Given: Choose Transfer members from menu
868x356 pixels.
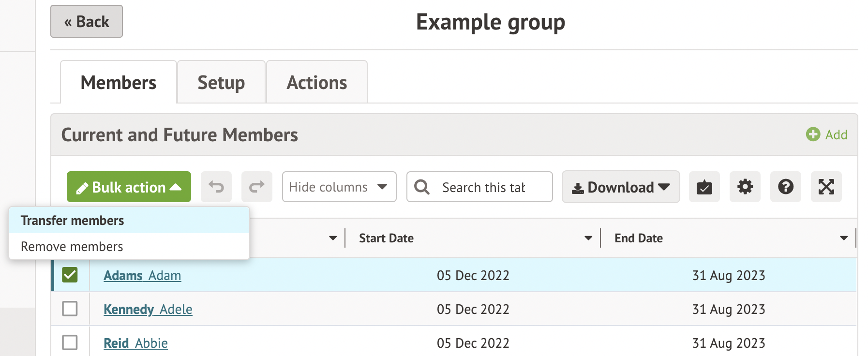Looking at the screenshot, I should (x=73, y=221).
